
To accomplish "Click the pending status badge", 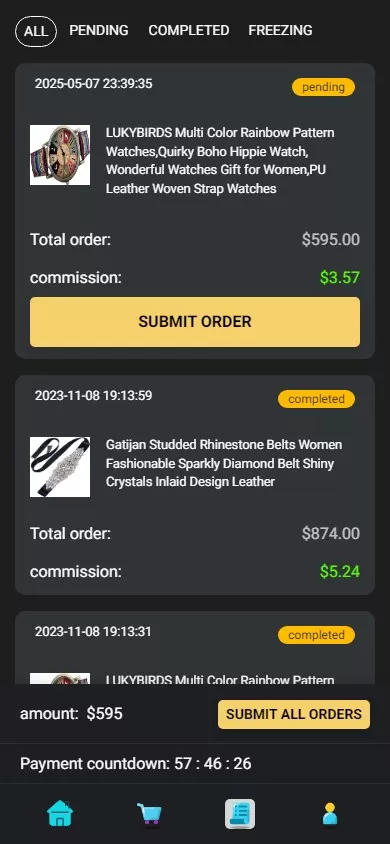I will (323, 87).
